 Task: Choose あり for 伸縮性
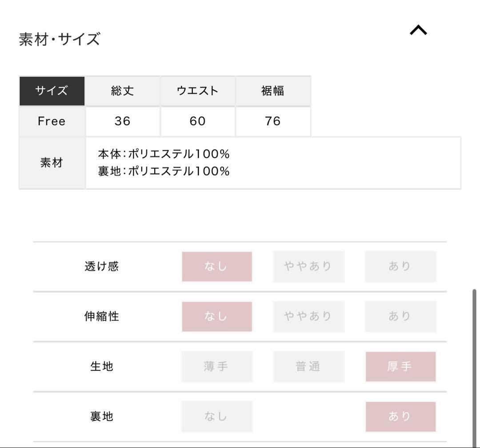click(400, 316)
